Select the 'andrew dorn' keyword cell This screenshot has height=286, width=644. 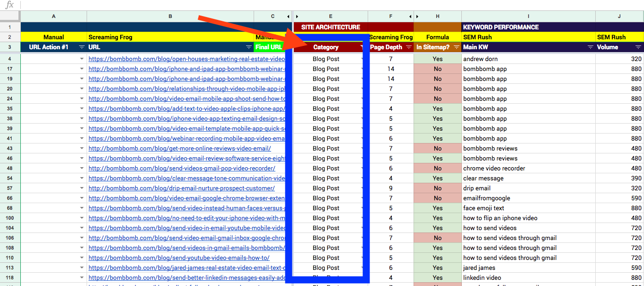[x=529, y=59]
